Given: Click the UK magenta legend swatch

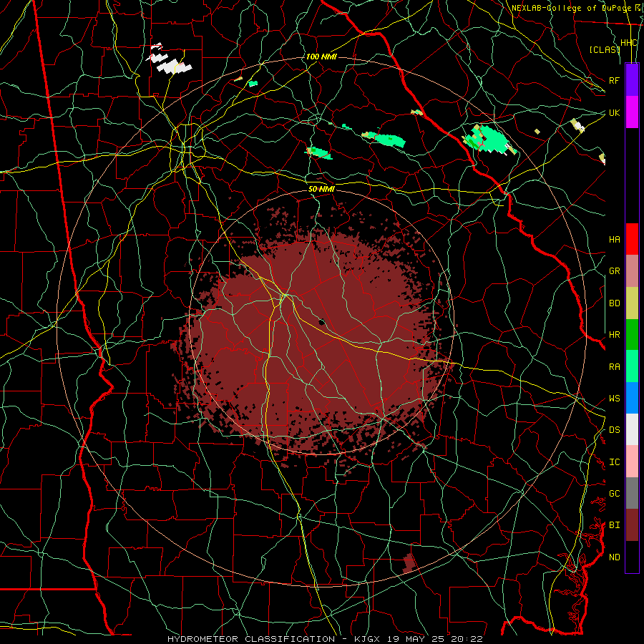Looking at the screenshot, I should 632,112.
